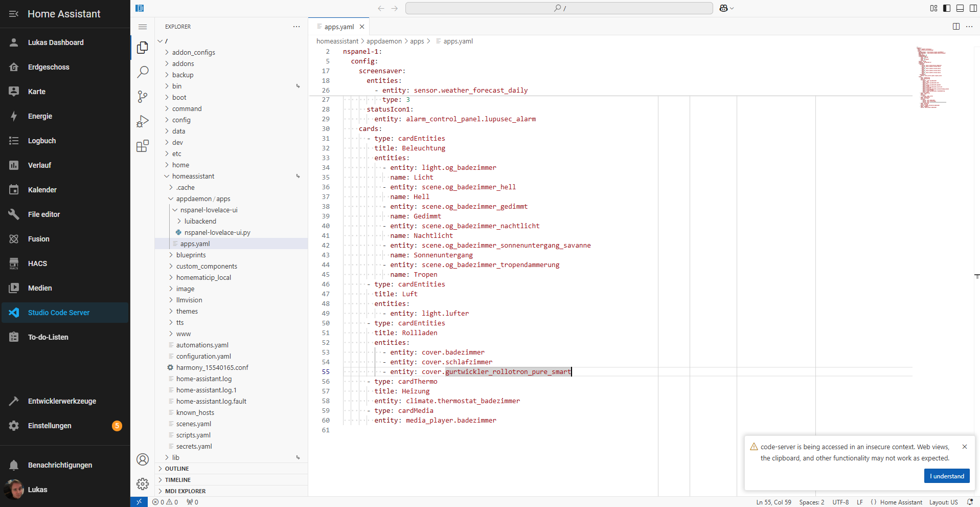Open Run and Debug view icon
The image size is (980, 507).
(143, 121)
